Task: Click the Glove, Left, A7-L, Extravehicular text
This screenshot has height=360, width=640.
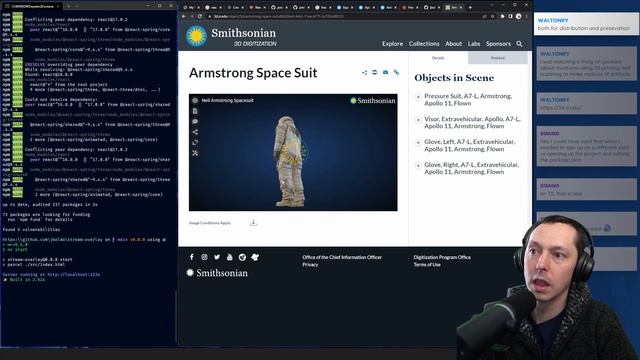Action: click(x=469, y=145)
